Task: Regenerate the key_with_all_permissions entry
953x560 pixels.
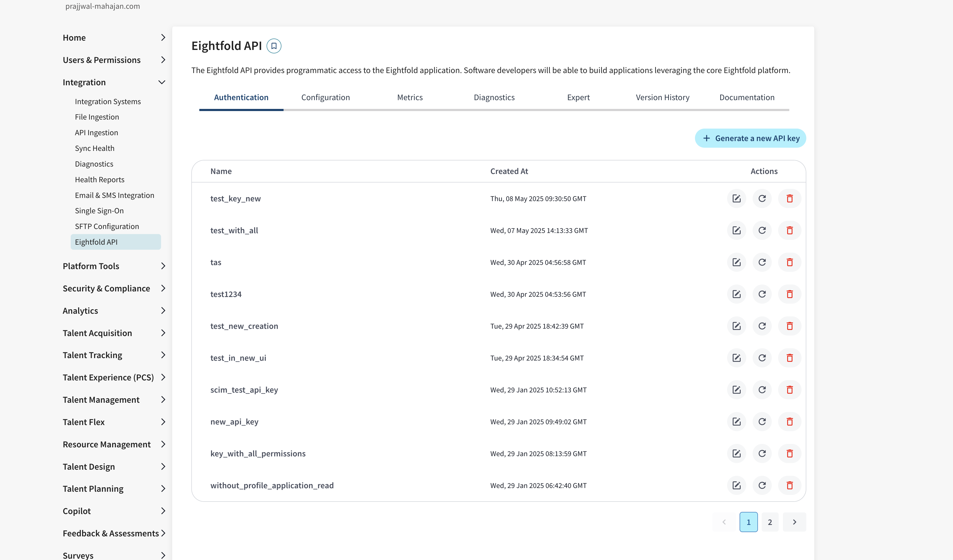Action: 762,453
